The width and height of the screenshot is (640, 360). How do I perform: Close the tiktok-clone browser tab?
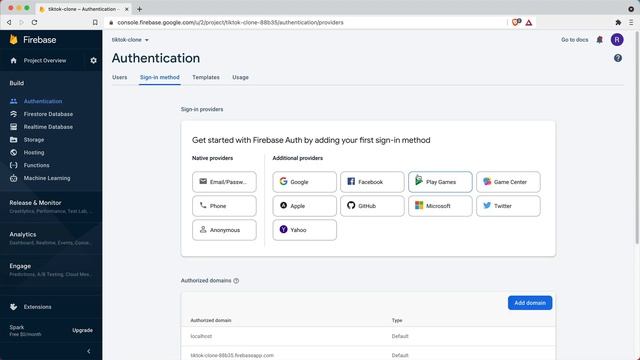(x=127, y=9)
